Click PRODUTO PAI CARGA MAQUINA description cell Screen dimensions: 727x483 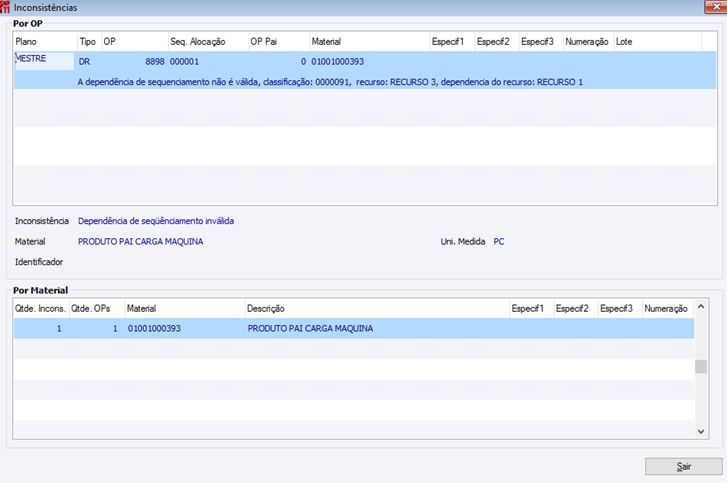310,328
